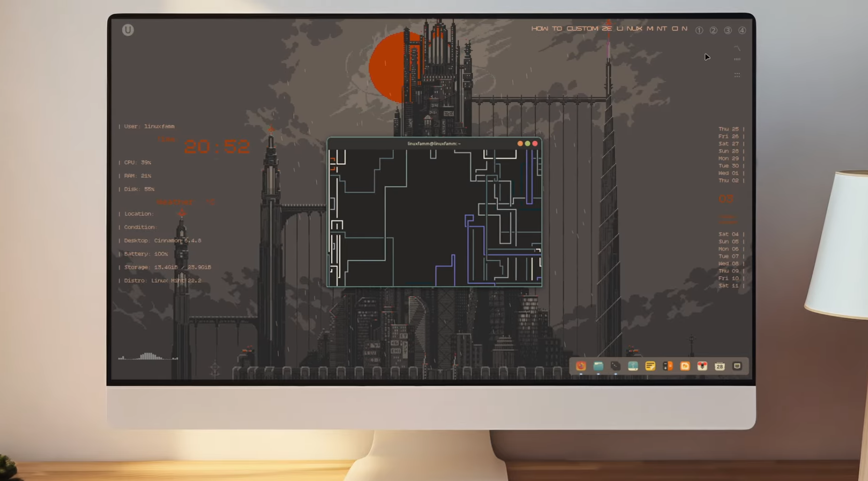The image size is (868, 481).
Task: Click 'Sun 28' in the calendar list
Action: 729,151
